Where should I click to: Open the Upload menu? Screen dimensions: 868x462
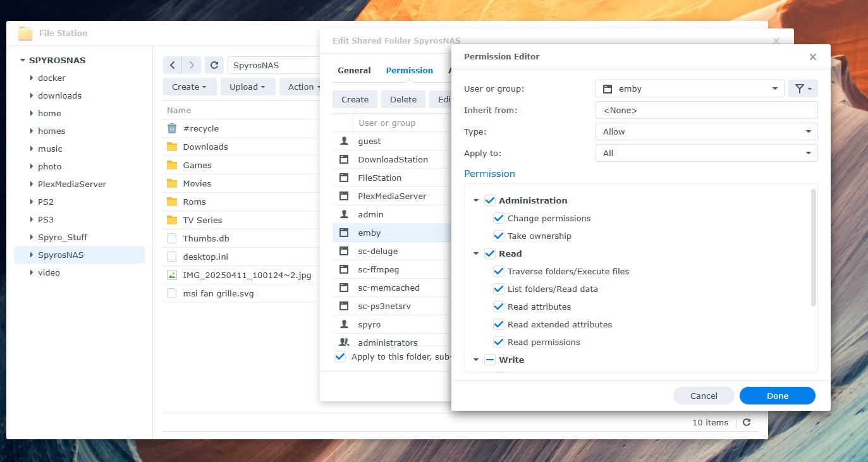(x=247, y=87)
